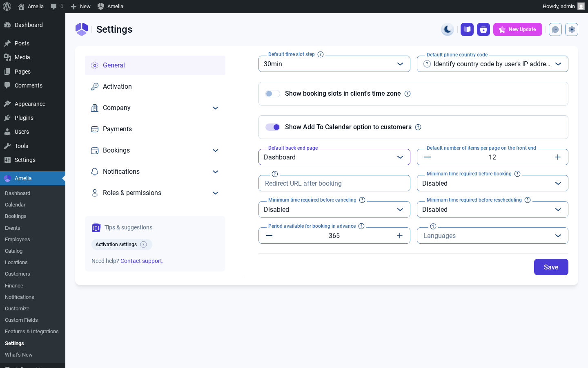Click the Amelia plugin icon in admin bar
588x368 pixels.
click(x=101, y=6)
